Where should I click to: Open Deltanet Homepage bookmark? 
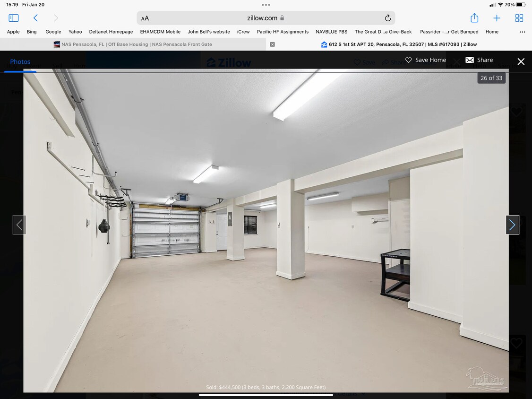pyautogui.click(x=111, y=32)
